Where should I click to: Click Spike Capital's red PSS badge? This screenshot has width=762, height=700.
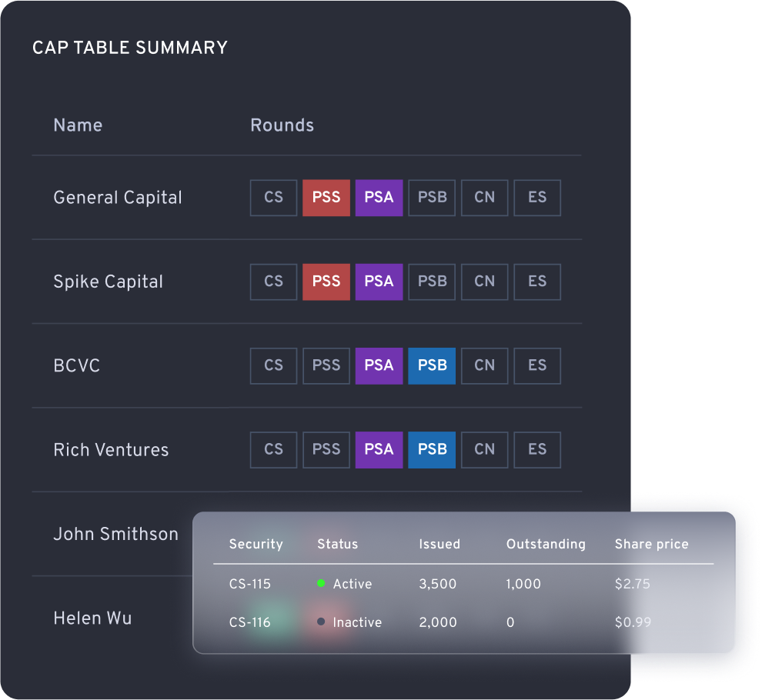click(326, 282)
